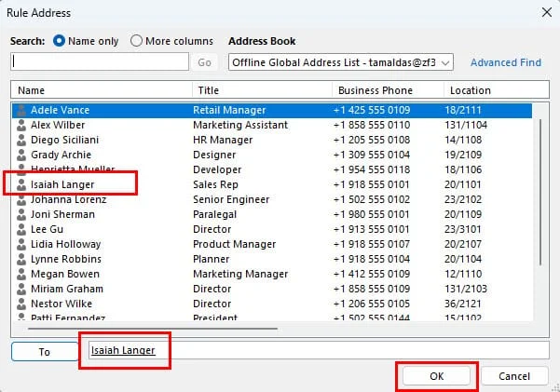Viewport: 560px width, 392px height.
Task: Sort by the Title column header
Action: pos(262,90)
